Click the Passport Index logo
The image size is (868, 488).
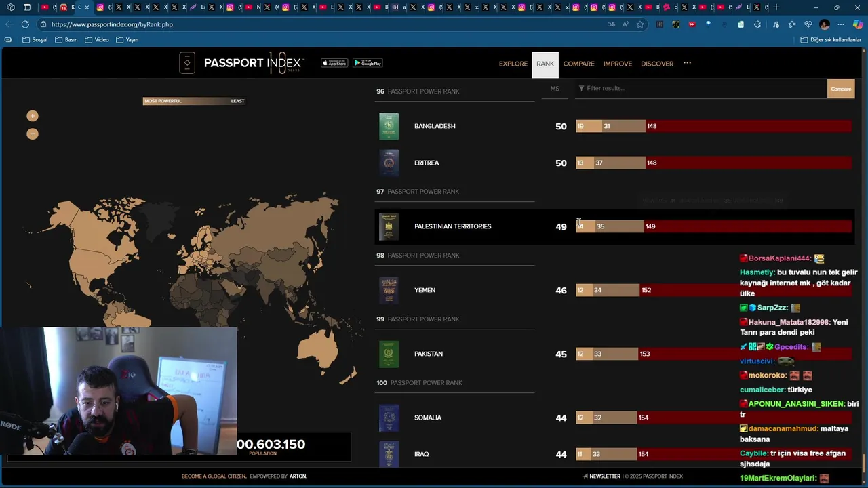pyautogui.click(x=241, y=63)
